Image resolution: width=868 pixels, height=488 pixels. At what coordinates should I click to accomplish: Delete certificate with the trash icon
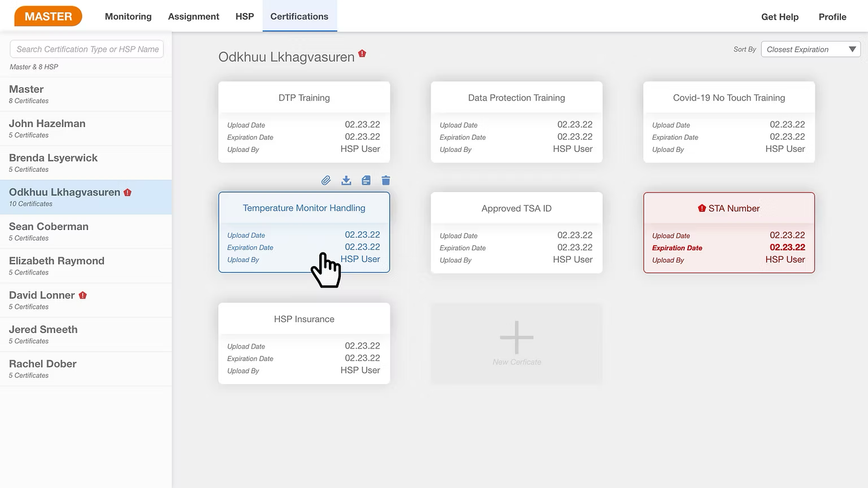pos(386,181)
